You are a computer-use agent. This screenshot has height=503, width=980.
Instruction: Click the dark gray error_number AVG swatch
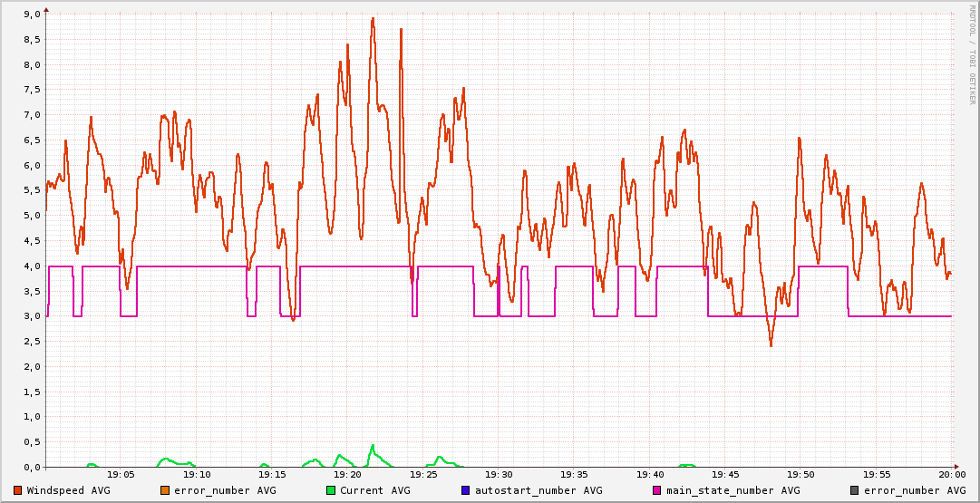855,490
